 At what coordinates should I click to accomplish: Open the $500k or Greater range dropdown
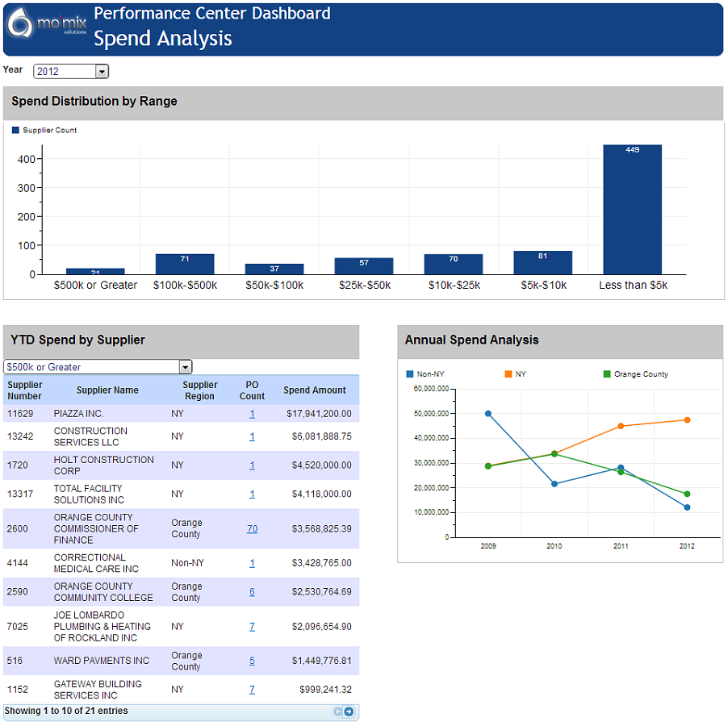[186, 367]
